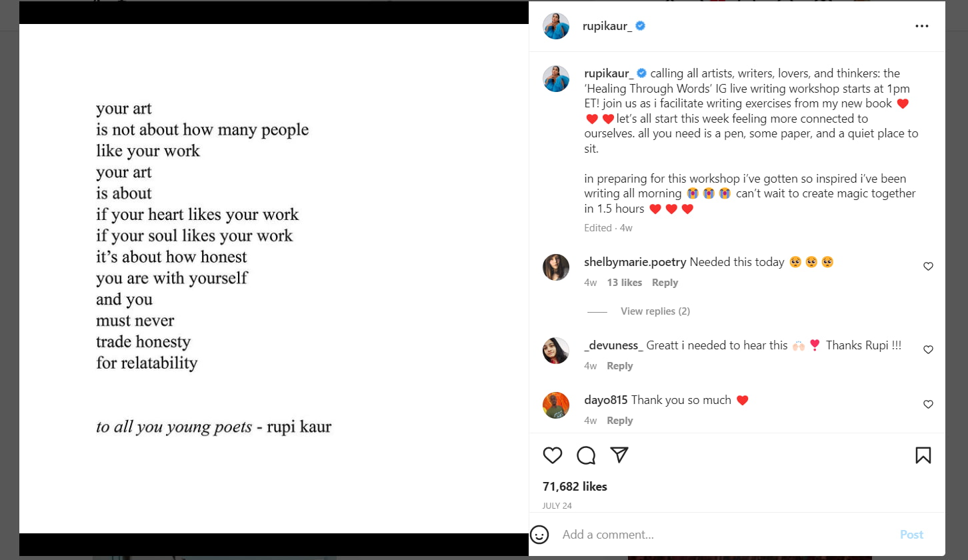Click rupikaur_ profile picture in the header

point(556,26)
